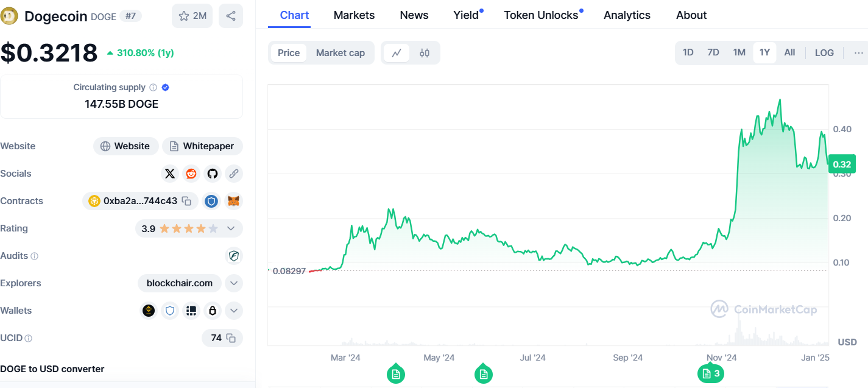Image resolution: width=868 pixels, height=388 pixels.
Task: Expand the Rating dropdown chevron
Action: pos(231,228)
